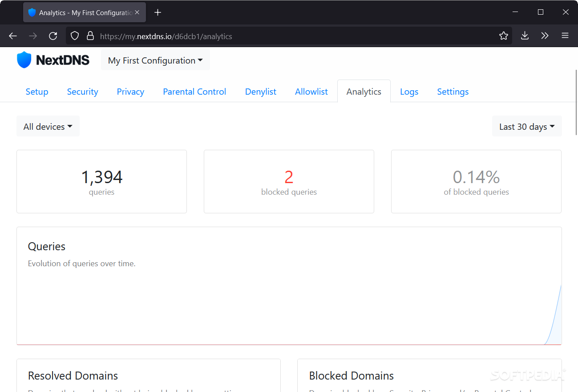This screenshot has width=578, height=392.
Task: Click the browser back arrow
Action: (13, 36)
